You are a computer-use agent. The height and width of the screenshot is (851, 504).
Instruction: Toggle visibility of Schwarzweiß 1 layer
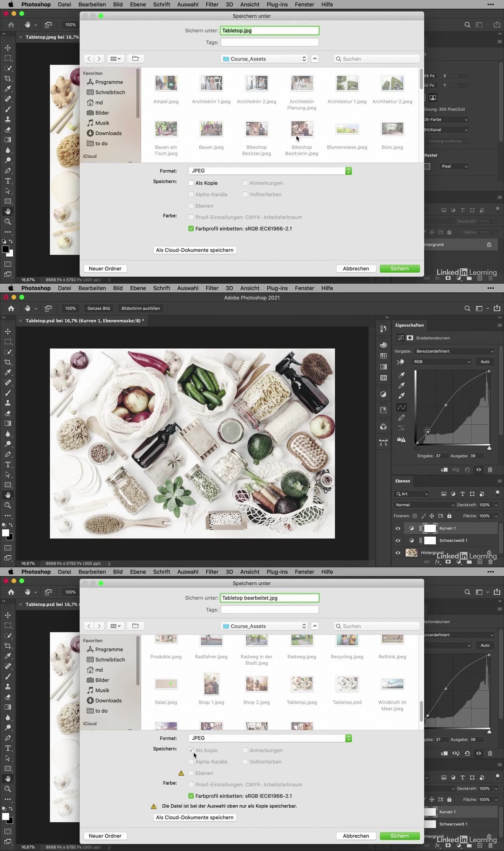pyautogui.click(x=398, y=541)
